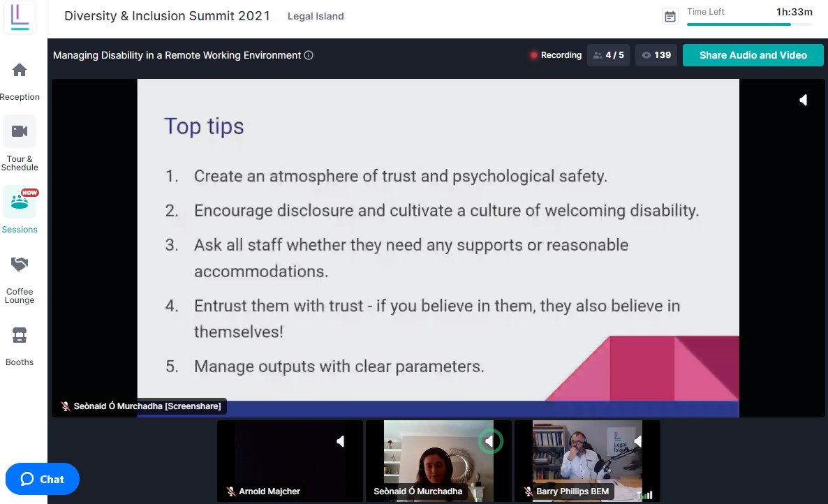Viewport: 828px width, 504px height.
Task: Open the Chat button
Action: 43,479
